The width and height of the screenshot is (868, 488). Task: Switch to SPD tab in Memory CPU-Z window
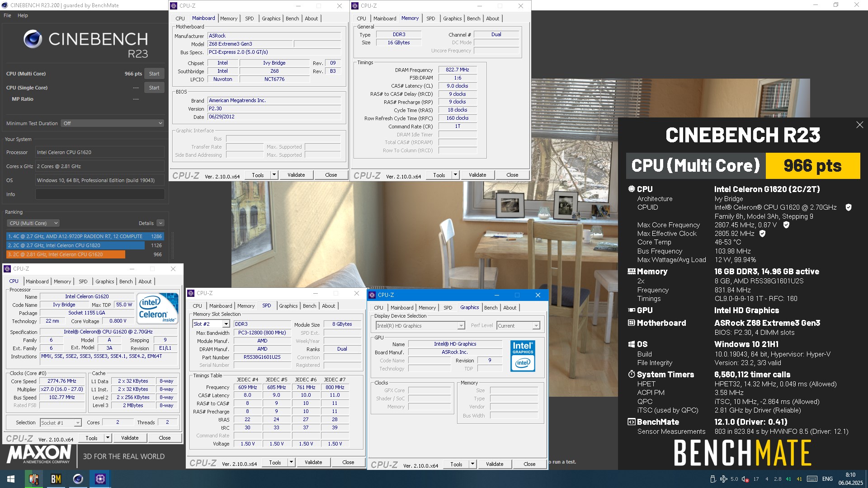[x=430, y=19]
